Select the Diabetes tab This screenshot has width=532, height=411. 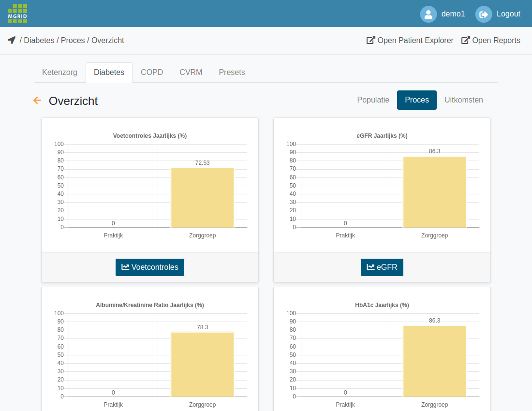pos(109,72)
